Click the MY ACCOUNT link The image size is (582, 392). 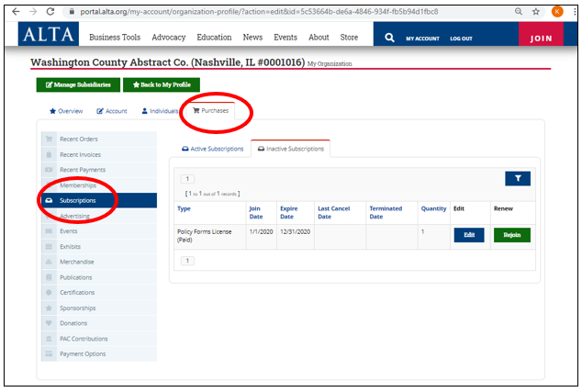422,39
